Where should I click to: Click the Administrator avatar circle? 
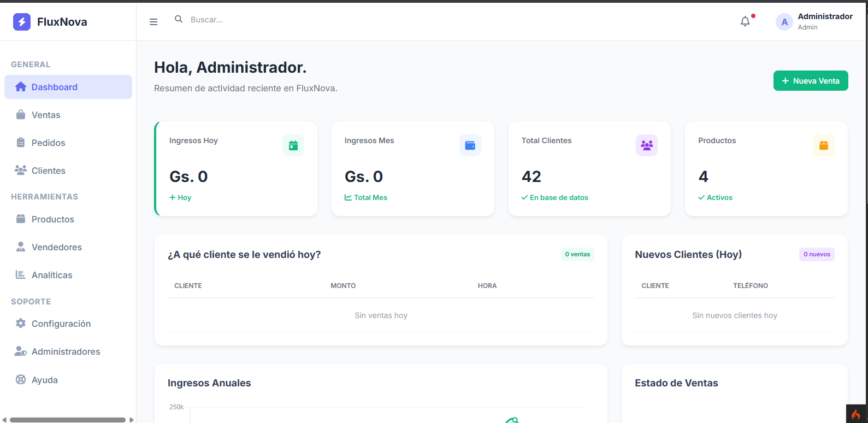784,22
